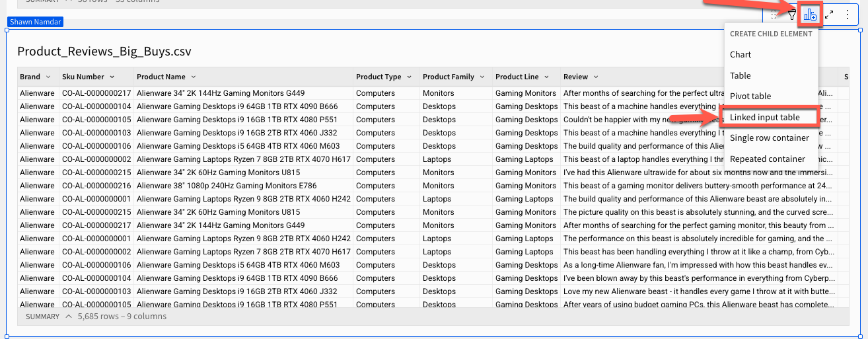Select review starting "After years of using budget"

699,305
